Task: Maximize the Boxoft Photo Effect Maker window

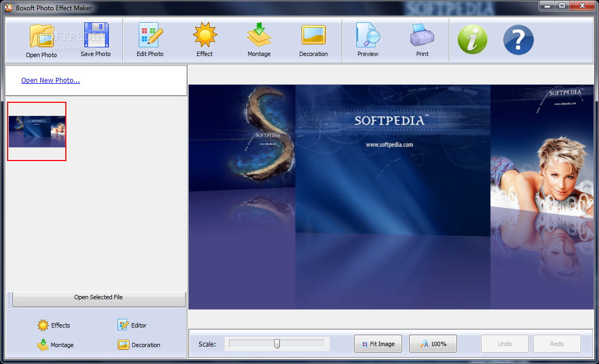Action: [562, 5]
